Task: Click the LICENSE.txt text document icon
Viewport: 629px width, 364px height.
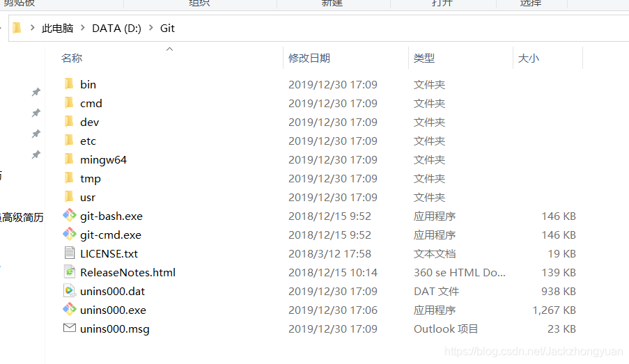Action: [x=70, y=253]
